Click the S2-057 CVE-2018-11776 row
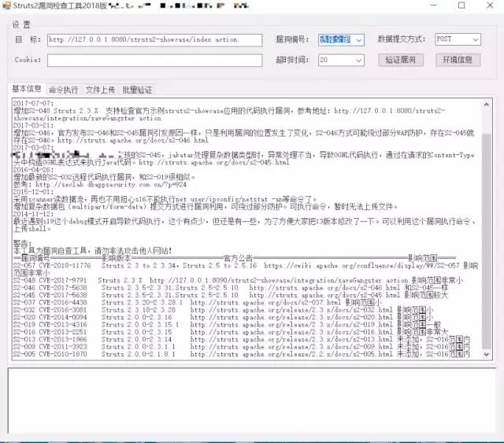Screen dimensions: 504x443 (246, 269)
